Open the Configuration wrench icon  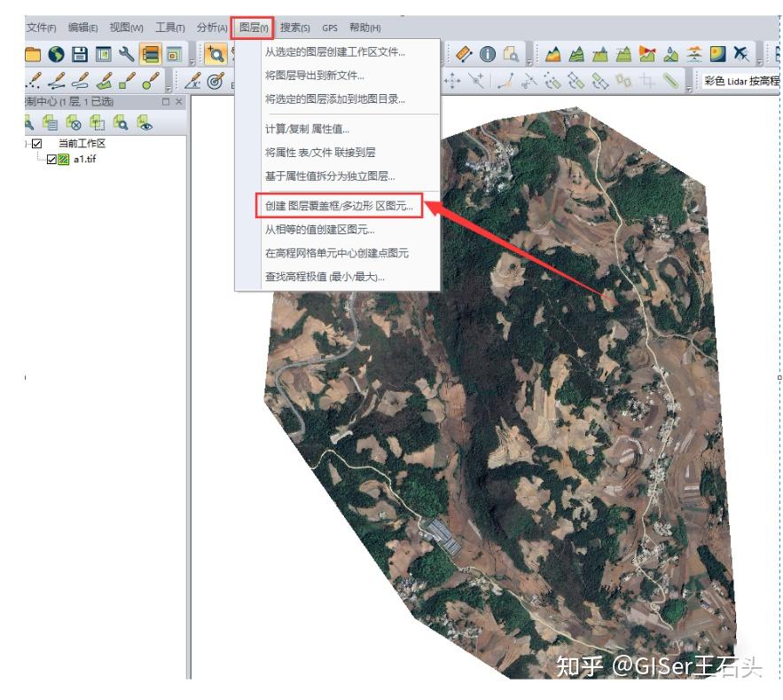click(x=128, y=53)
